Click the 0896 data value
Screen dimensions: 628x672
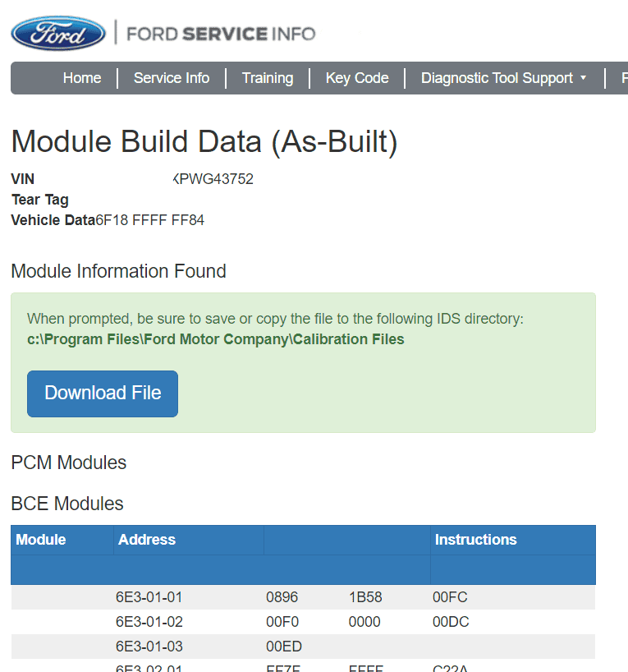click(x=282, y=597)
